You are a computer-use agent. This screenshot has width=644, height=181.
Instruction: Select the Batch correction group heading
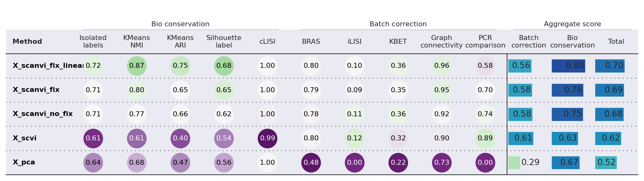click(x=398, y=24)
